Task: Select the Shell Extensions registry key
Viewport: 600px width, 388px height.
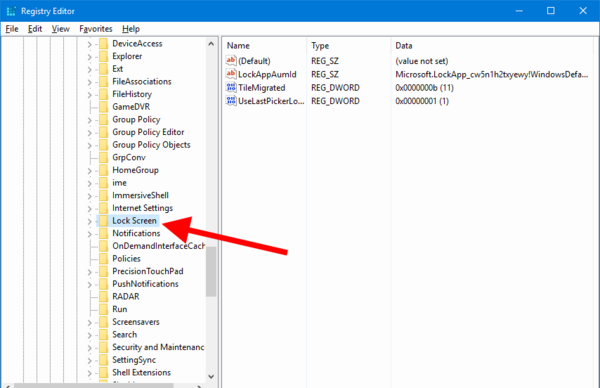Action: click(x=142, y=373)
